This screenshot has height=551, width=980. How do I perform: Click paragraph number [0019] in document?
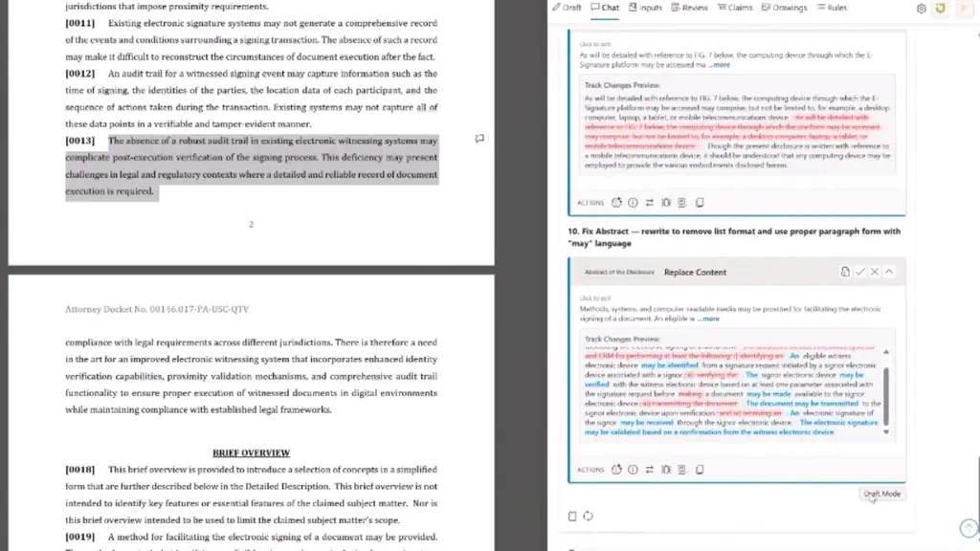click(x=80, y=537)
